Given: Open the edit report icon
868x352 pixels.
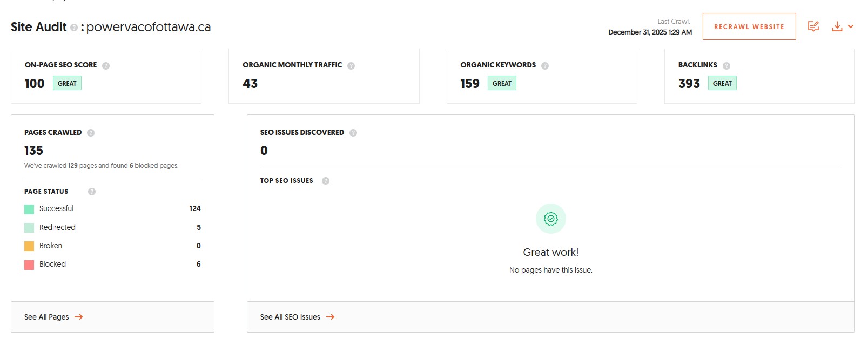Looking at the screenshot, I should tap(813, 26).
